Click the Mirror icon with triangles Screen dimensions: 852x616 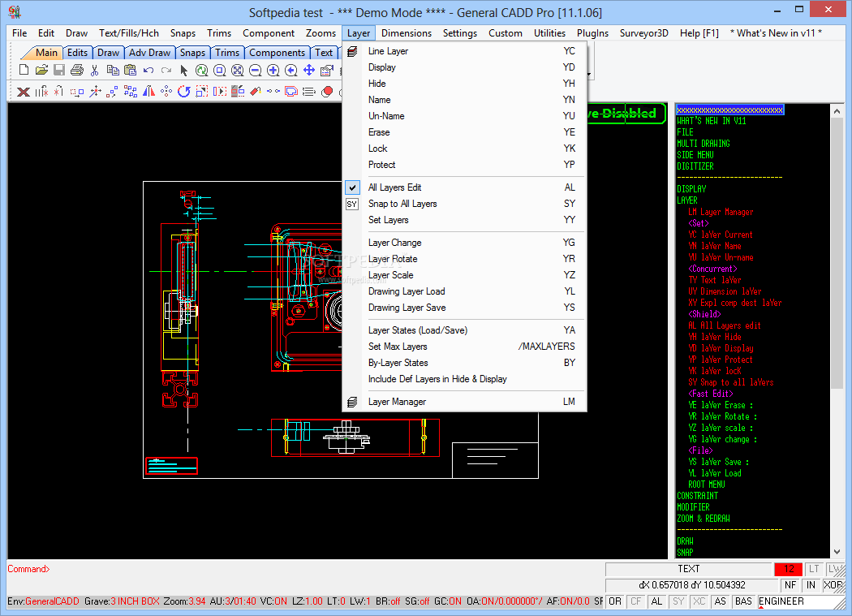tap(148, 92)
